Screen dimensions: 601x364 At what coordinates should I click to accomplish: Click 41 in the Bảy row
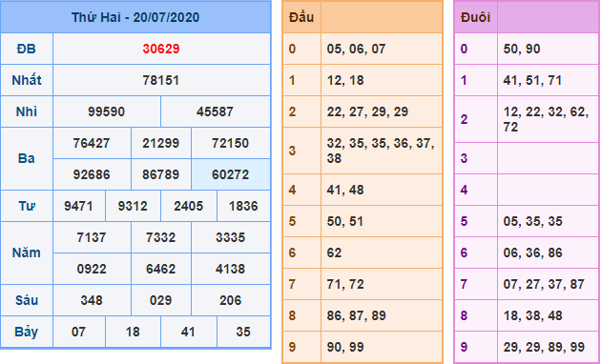[188, 332]
